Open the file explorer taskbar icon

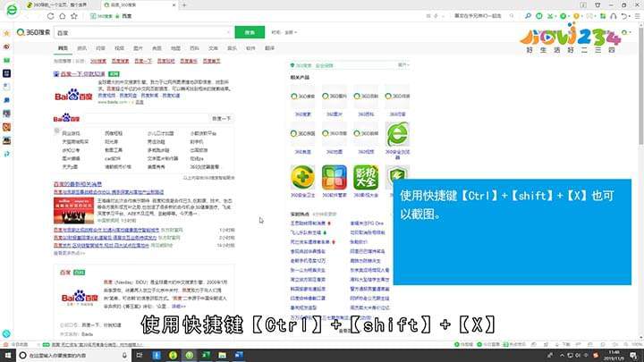222,355
